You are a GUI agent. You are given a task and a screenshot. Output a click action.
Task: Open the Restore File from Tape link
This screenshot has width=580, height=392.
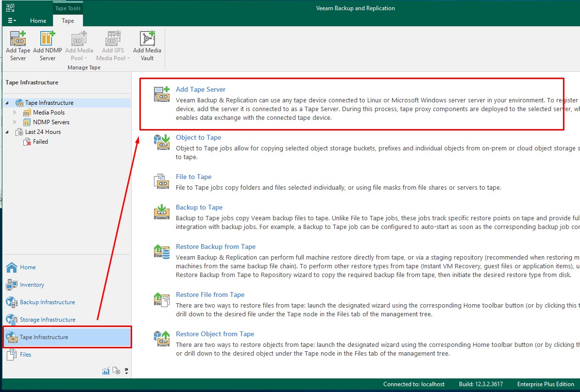[x=210, y=294]
